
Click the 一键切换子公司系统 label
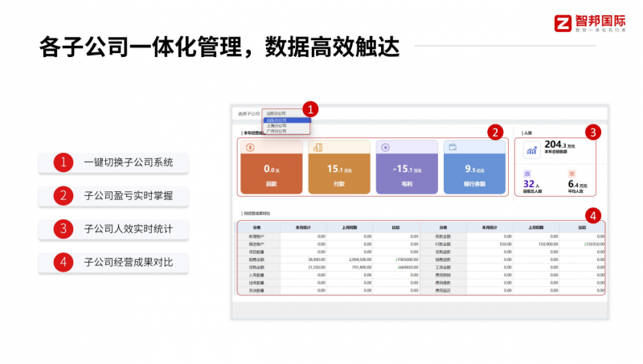point(128,162)
